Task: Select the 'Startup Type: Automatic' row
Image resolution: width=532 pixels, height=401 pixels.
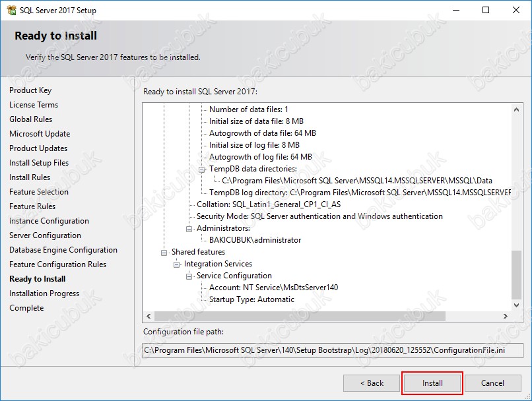Action: [x=251, y=299]
